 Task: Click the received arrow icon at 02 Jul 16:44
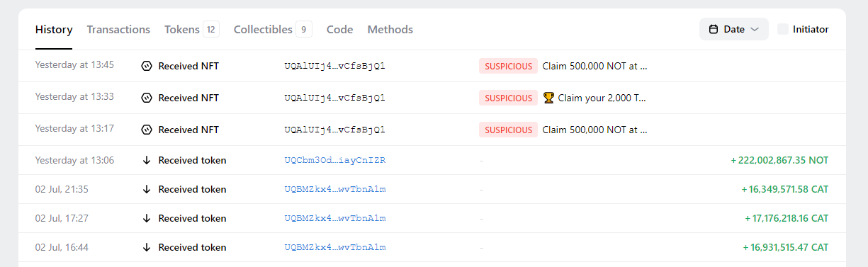(147, 247)
